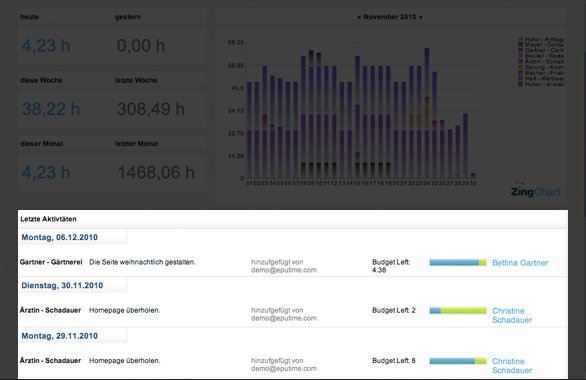Toggle Gartner series marker in chart legend

[520, 50]
